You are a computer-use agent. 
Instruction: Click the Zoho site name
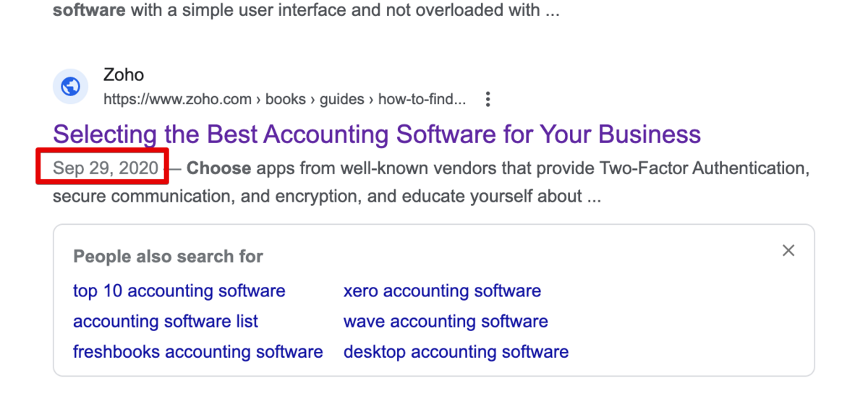(124, 74)
